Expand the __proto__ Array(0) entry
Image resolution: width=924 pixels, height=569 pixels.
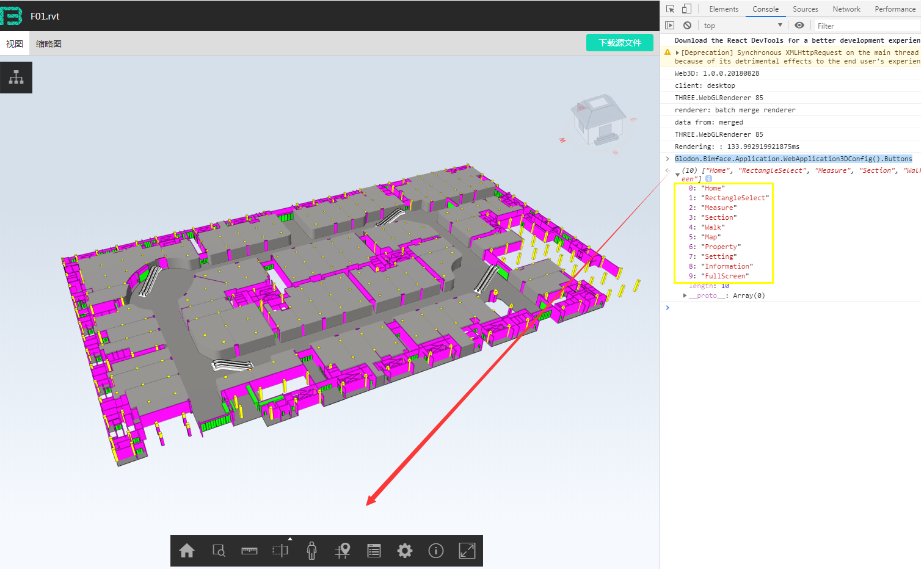click(x=685, y=295)
